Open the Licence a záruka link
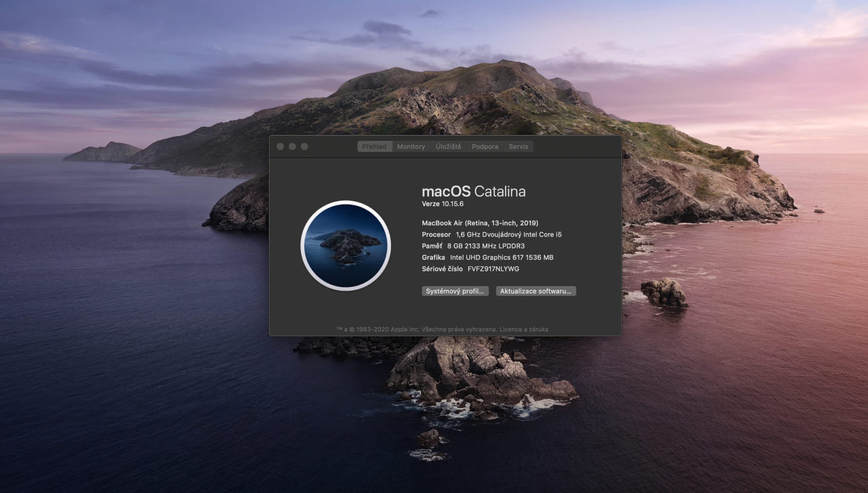 coord(524,329)
